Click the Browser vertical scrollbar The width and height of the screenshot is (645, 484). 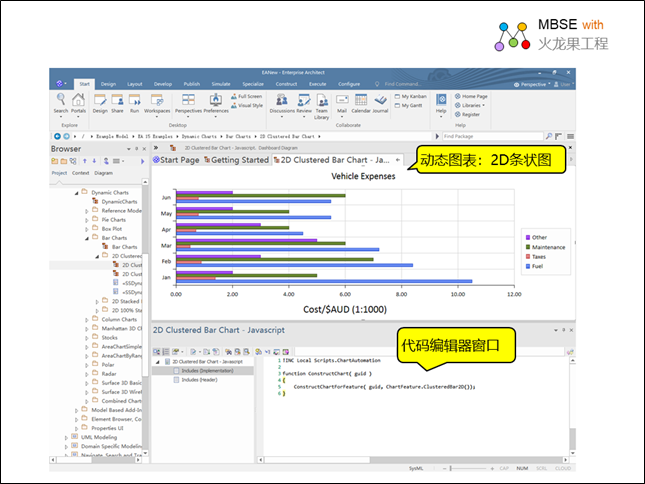click(x=145, y=317)
